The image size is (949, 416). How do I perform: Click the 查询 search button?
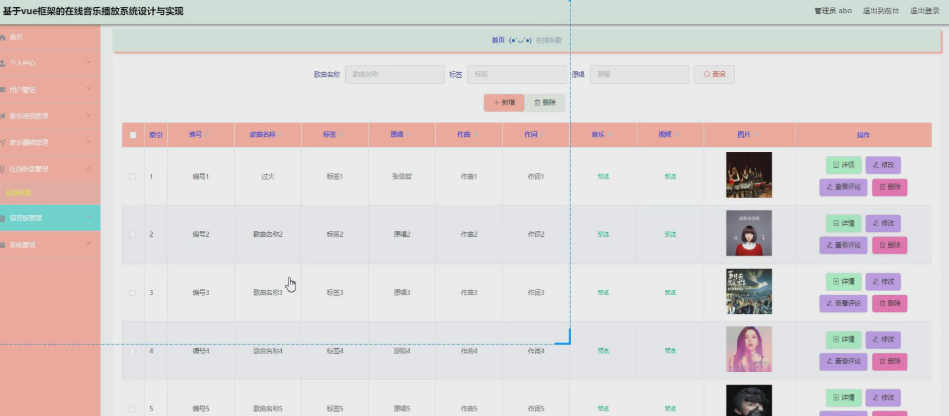pyautogui.click(x=714, y=74)
